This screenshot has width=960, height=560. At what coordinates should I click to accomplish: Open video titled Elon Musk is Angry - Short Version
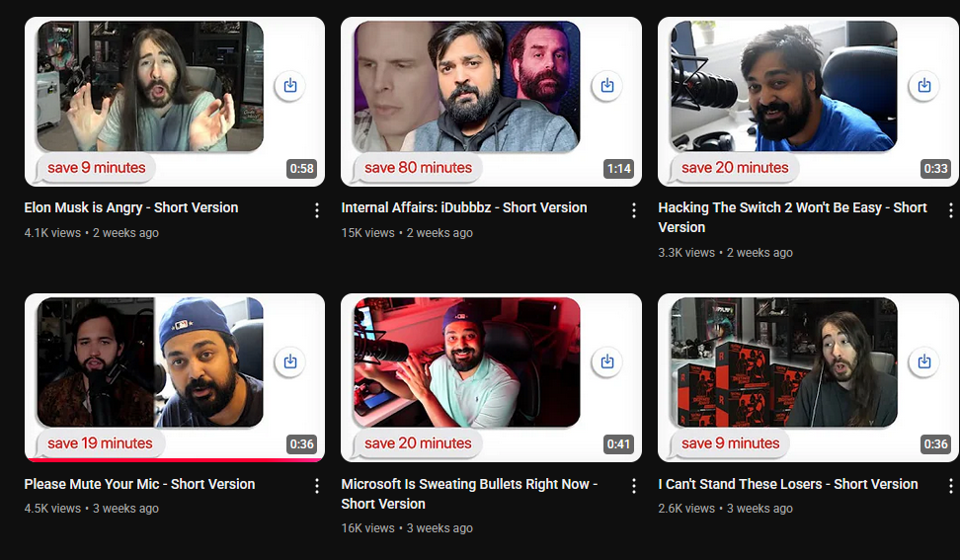pos(131,207)
